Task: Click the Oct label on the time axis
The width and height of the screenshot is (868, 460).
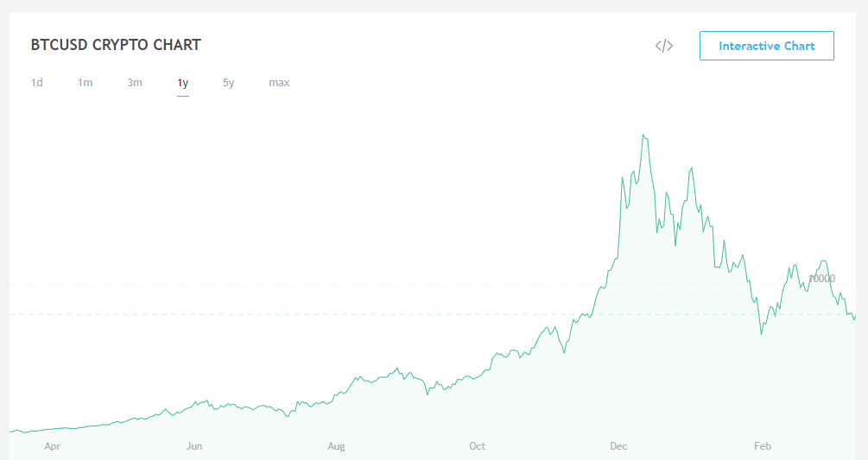Action: coord(477,446)
